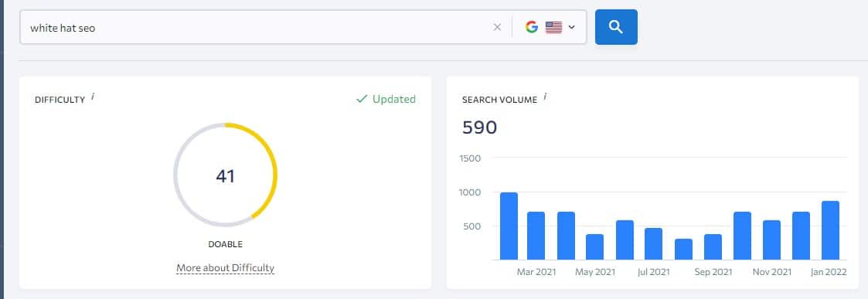Image resolution: width=868 pixels, height=299 pixels.
Task: Select the Sep 2021 search volume bar
Action: [x=713, y=247]
